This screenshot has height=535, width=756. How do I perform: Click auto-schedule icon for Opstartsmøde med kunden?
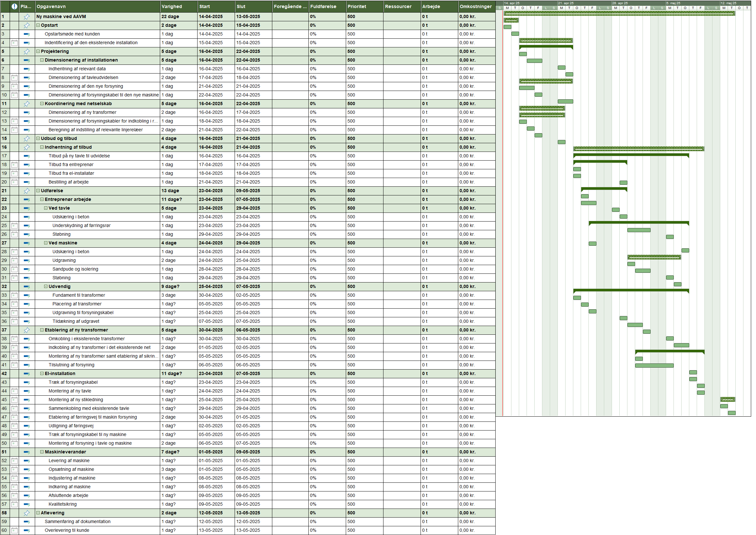[x=27, y=34]
